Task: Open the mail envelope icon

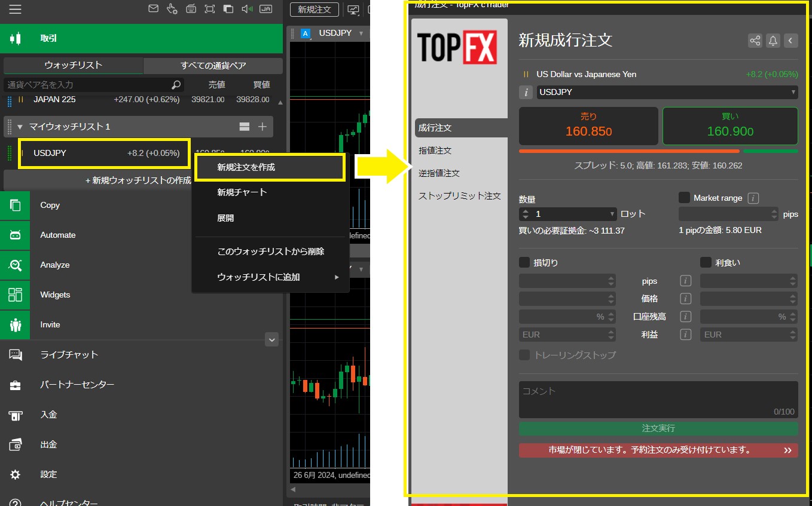Action: point(154,9)
